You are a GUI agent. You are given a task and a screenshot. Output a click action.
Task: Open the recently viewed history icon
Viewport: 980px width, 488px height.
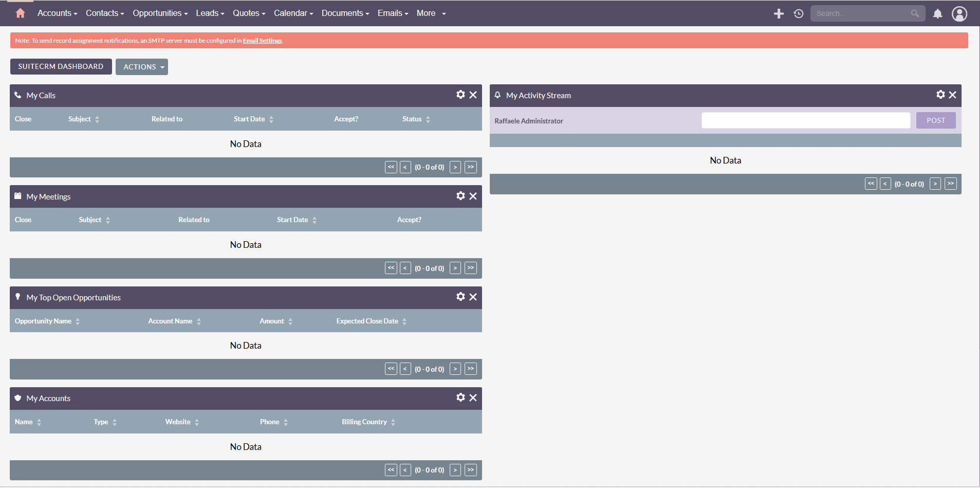[x=798, y=14]
